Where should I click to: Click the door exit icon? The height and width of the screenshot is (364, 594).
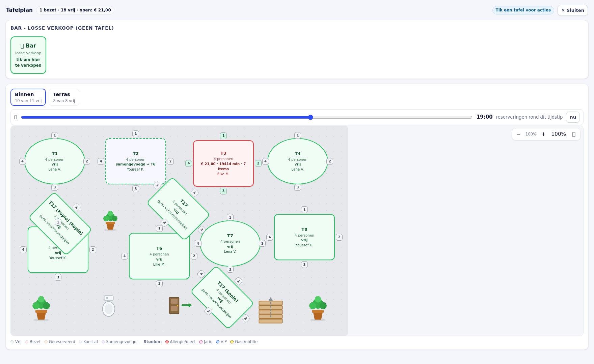pos(180,305)
